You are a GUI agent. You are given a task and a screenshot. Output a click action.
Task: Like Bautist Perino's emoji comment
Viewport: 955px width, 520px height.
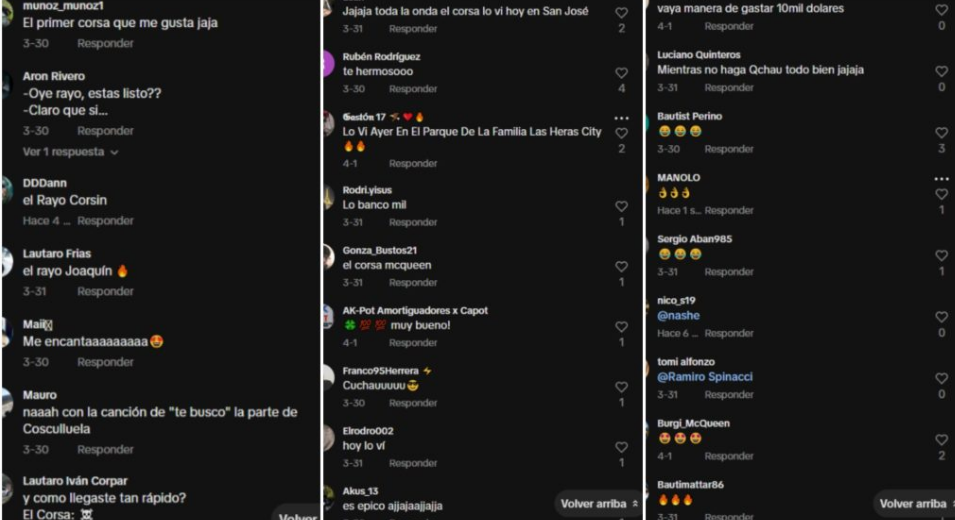pos(942,133)
